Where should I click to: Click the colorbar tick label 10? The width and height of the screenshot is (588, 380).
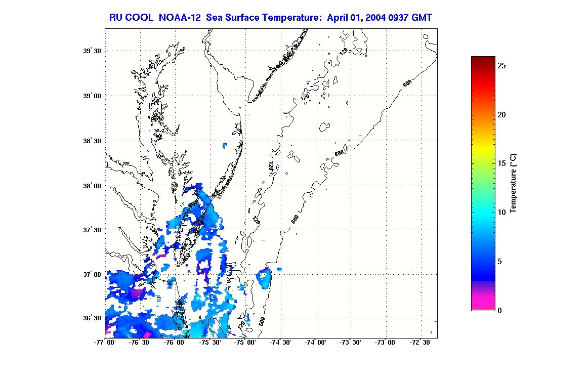[502, 213]
